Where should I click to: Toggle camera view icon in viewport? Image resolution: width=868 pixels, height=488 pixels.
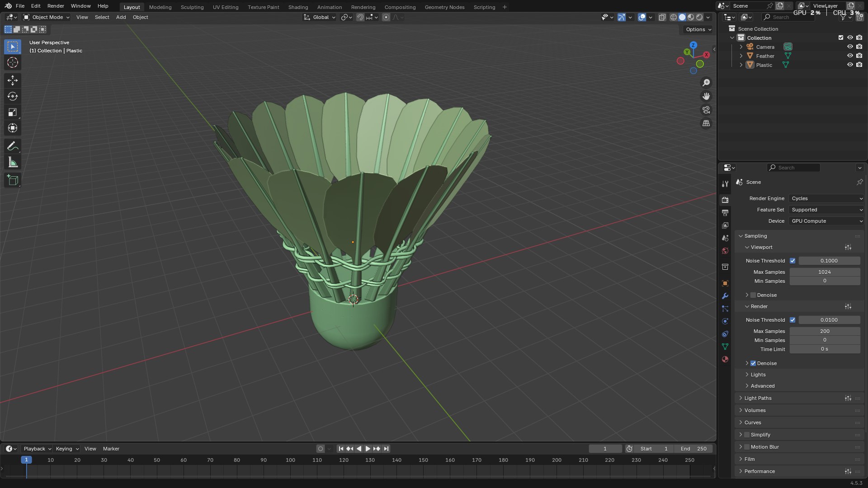click(x=706, y=110)
